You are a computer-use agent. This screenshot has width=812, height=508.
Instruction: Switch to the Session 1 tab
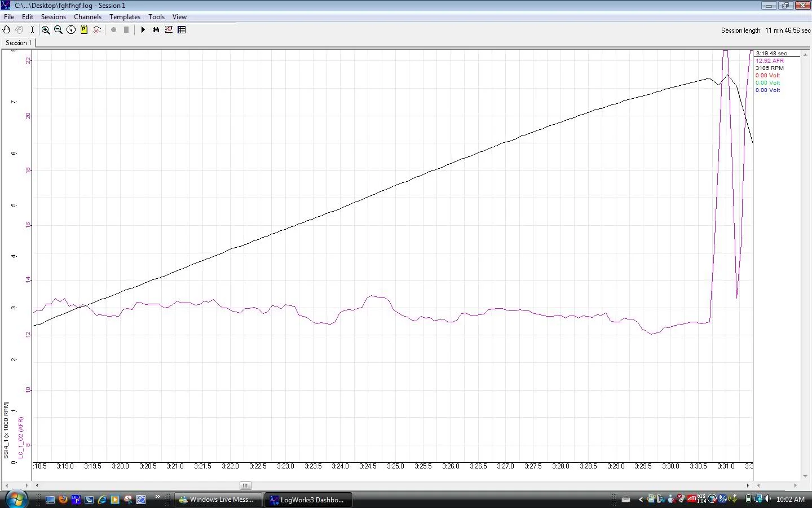19,43
